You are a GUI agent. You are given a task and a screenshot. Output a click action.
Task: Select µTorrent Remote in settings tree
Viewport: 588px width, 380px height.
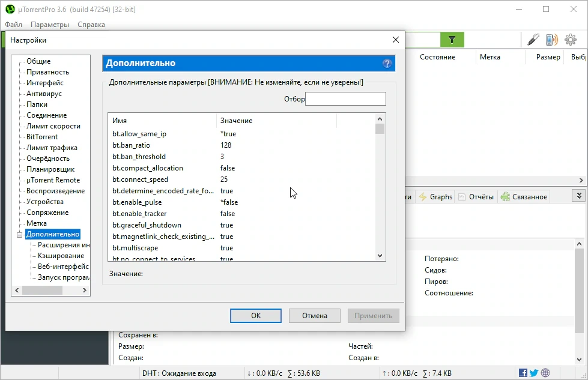tap(53, 180)
